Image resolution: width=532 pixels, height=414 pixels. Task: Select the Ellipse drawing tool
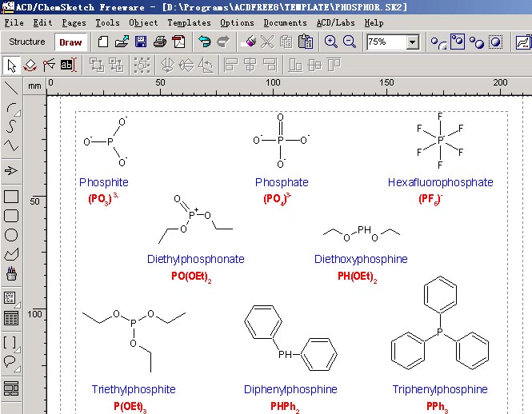tap(11, 235)
